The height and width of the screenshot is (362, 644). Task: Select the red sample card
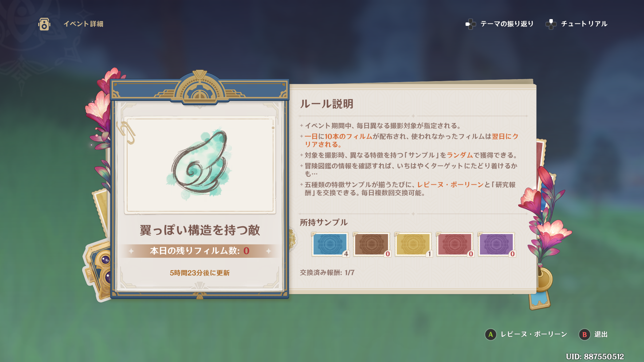pos(455,245)
